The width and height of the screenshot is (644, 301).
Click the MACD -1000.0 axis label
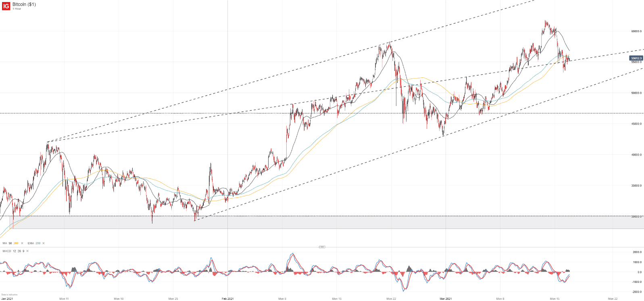[637, 282]
